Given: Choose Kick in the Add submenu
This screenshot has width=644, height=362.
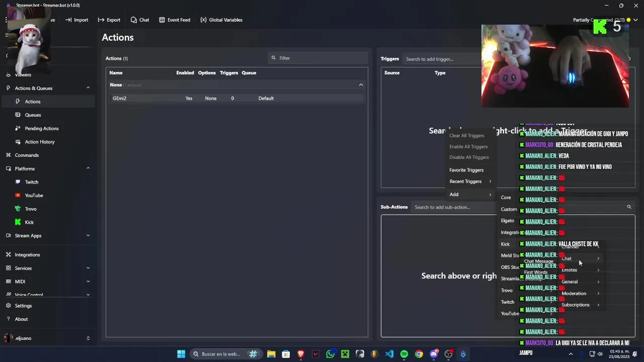Looking at the screenshot, I should [x=505, y=244].
